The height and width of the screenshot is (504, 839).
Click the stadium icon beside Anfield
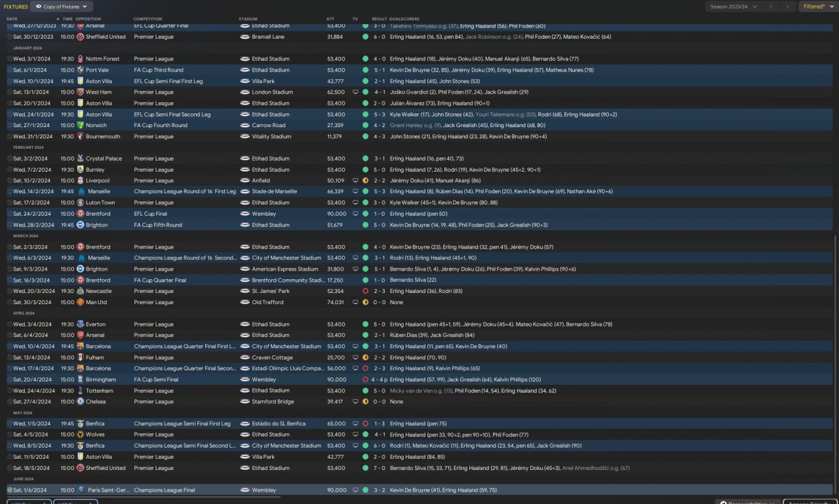(245, 180)
